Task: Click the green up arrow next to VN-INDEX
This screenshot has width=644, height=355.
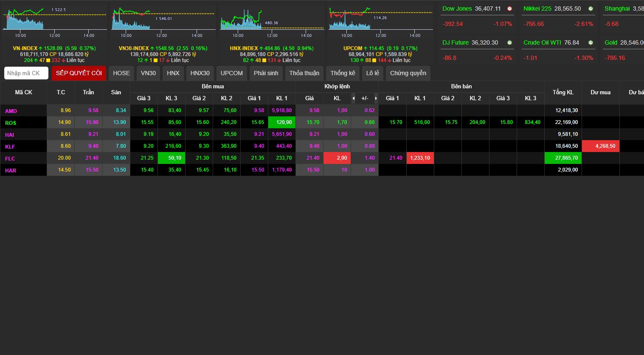Action: (x=41, y=48)
